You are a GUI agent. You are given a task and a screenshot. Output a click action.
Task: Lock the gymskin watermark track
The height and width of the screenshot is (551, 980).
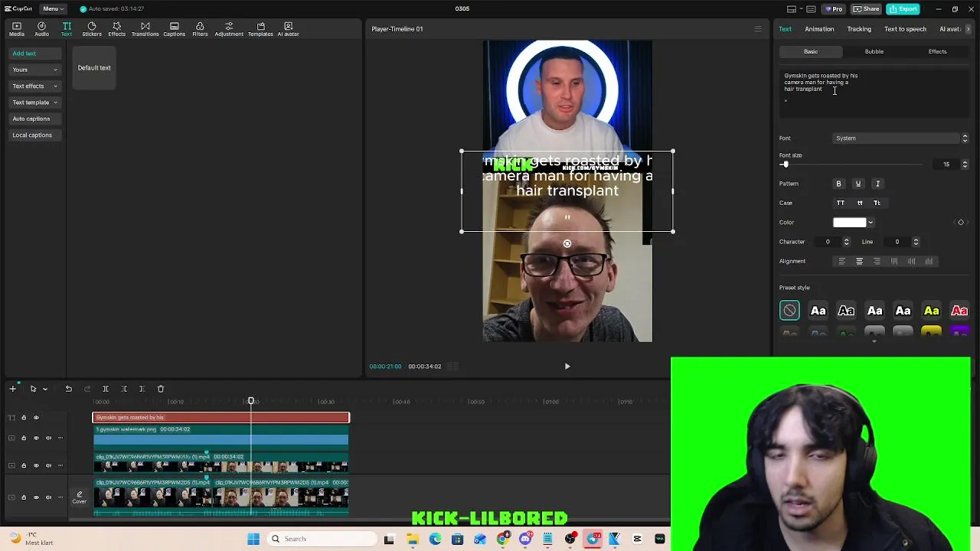pyautogui.click(x=24, y=438)
